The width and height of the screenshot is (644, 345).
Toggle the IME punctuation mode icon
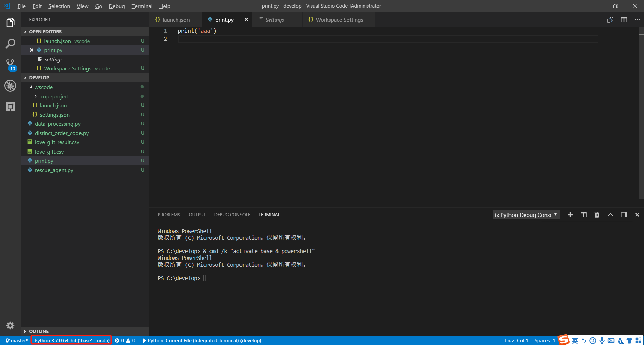point(584,341)
